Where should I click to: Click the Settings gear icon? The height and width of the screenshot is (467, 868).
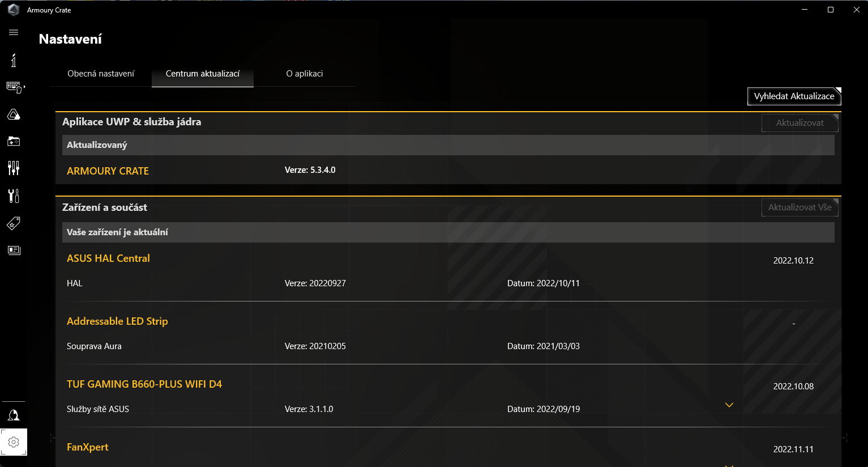pos(14,442)
